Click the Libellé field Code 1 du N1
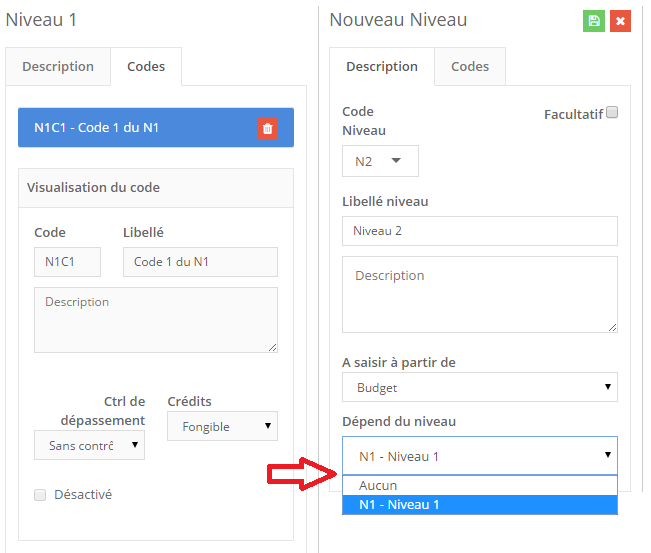 [200, 262]
